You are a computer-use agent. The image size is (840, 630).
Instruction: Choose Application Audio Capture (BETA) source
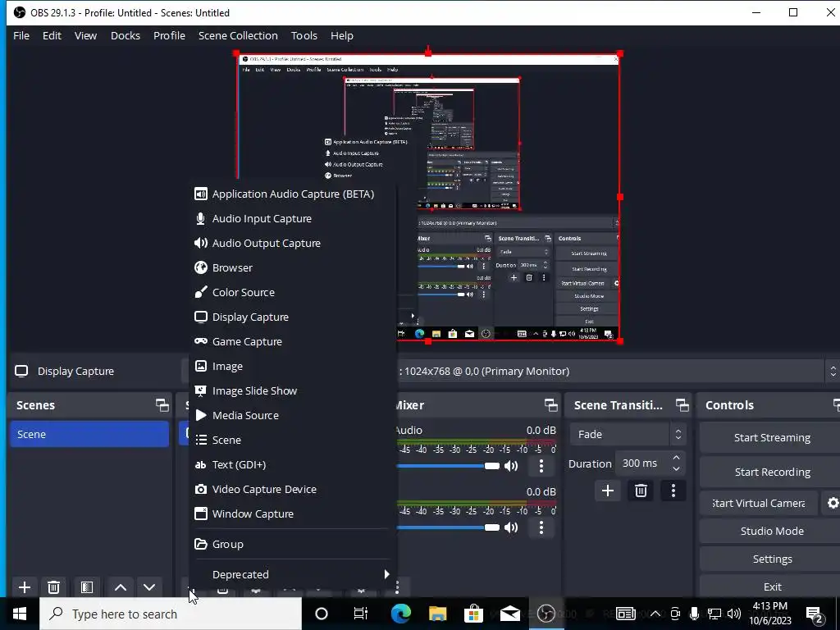[293, 194]
